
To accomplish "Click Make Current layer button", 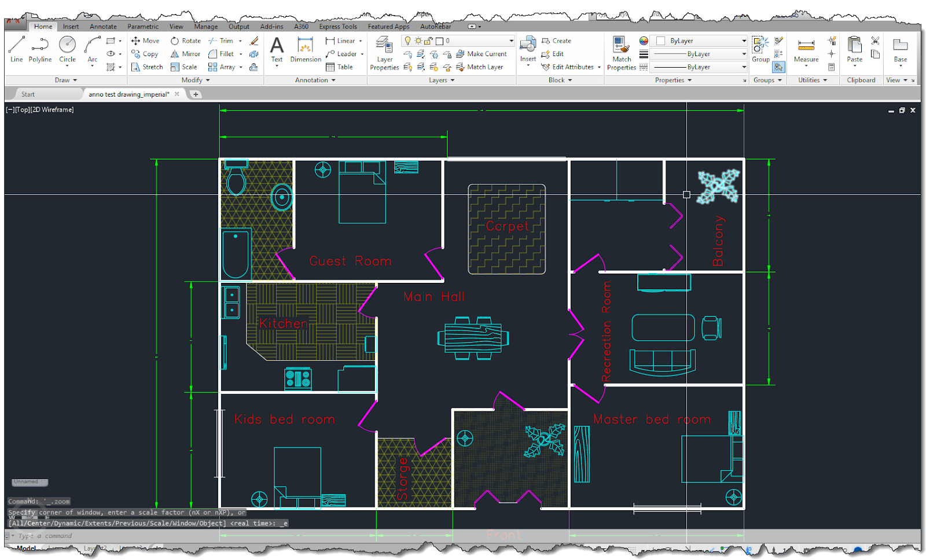I will pos(481,54).
